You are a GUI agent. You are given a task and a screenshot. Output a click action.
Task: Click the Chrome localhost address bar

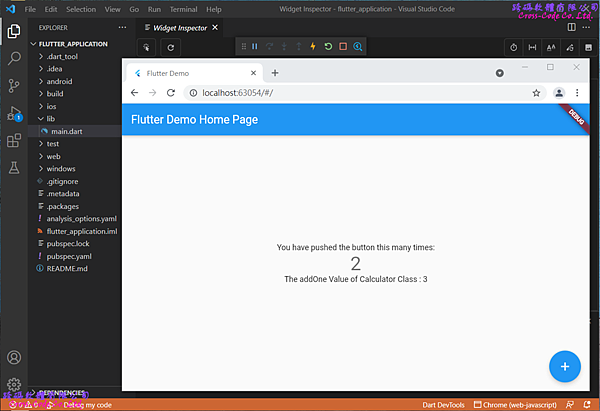tap(350, 92)
